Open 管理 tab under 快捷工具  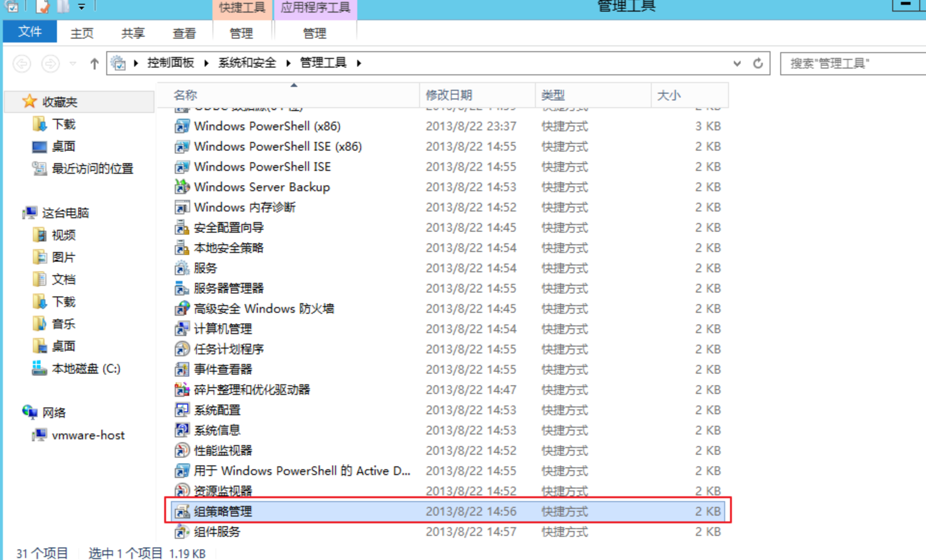[x=241, y=33]
